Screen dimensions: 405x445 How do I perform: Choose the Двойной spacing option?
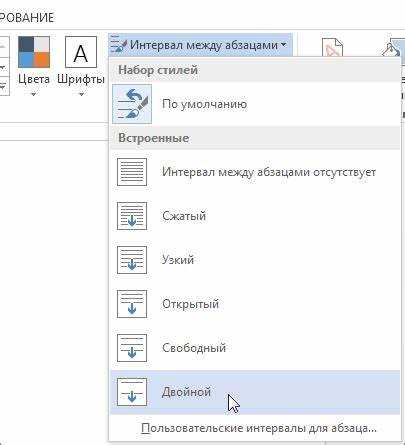click(255, 392)
